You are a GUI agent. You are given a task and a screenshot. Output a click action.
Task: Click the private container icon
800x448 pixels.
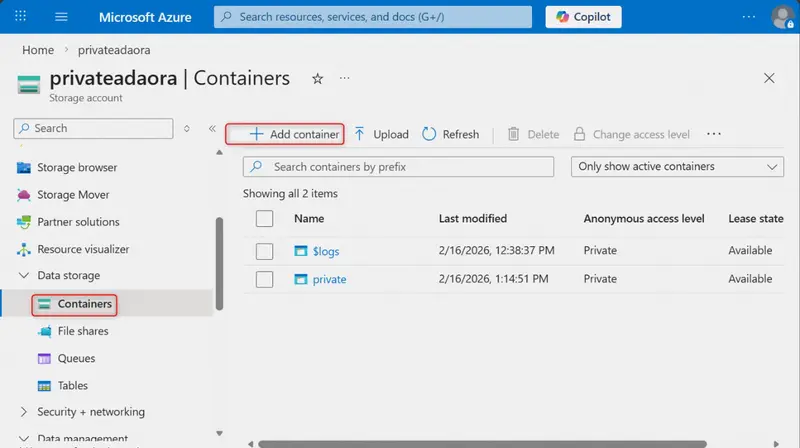301,279
